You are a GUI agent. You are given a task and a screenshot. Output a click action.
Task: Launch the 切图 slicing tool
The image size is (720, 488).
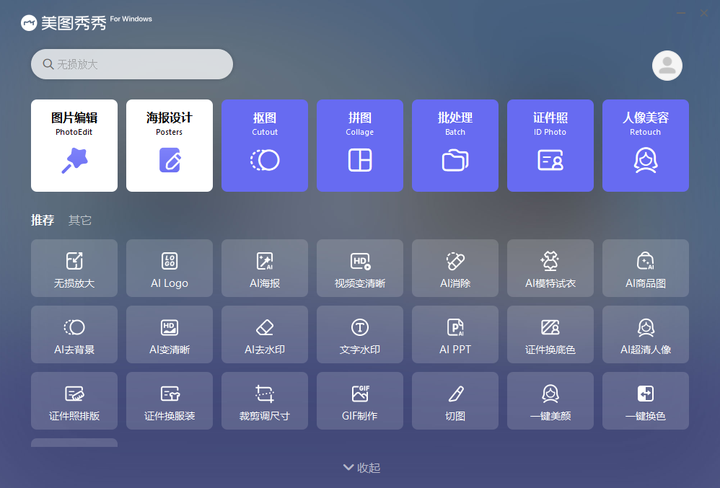coord(455,401)
